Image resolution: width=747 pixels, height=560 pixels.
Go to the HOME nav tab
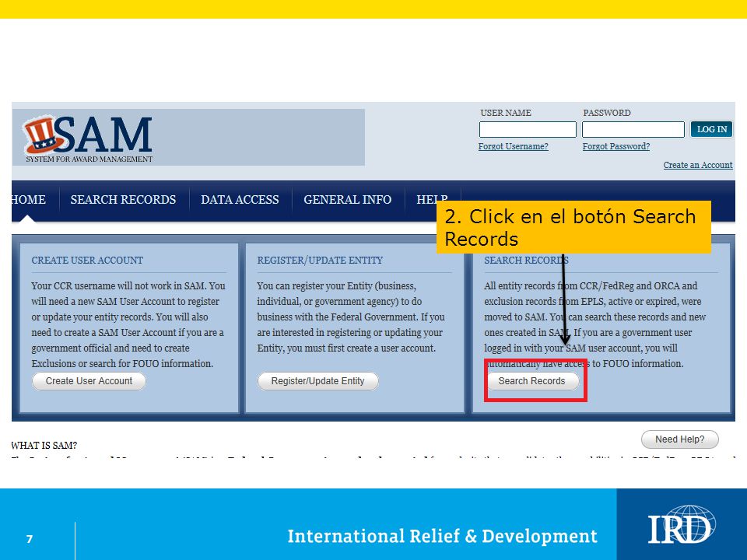(x=29, y=200)
